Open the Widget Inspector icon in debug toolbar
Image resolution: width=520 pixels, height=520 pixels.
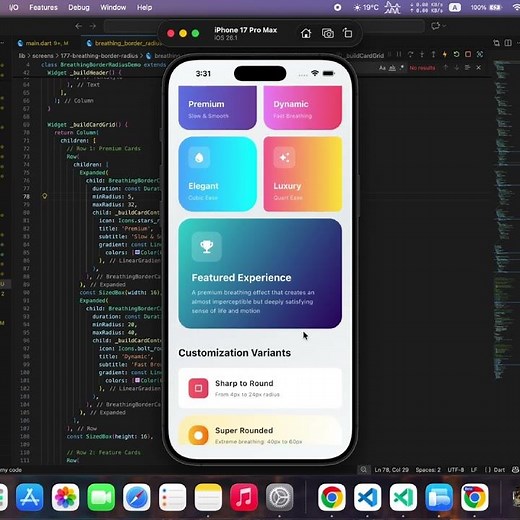(480, 54)
